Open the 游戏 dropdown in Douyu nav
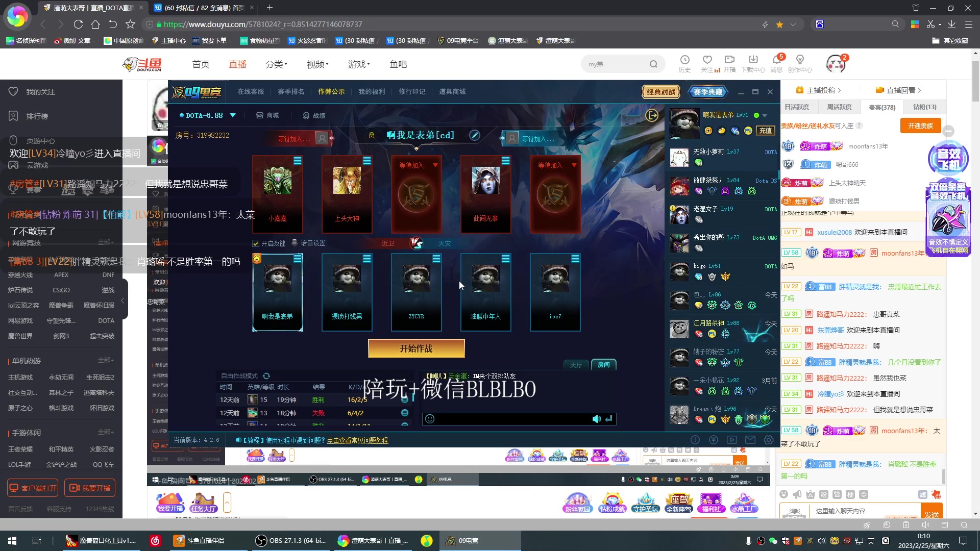 point(359,64)
